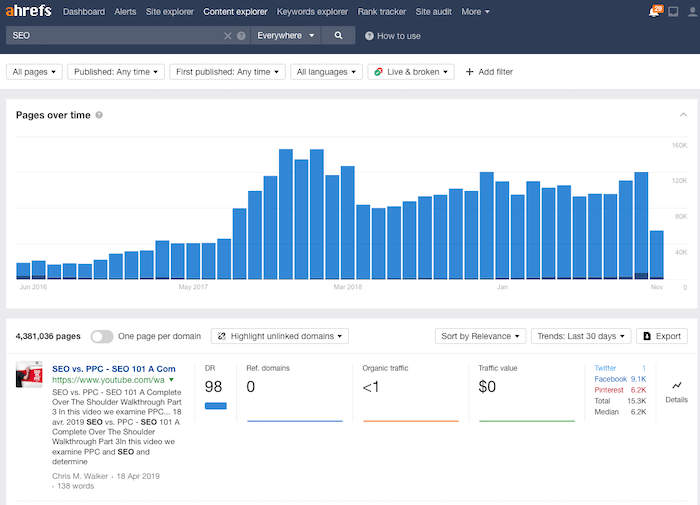The height and width of the screenshot is (505, 700).
Task: Click Add filter
Action: (489, 71)
